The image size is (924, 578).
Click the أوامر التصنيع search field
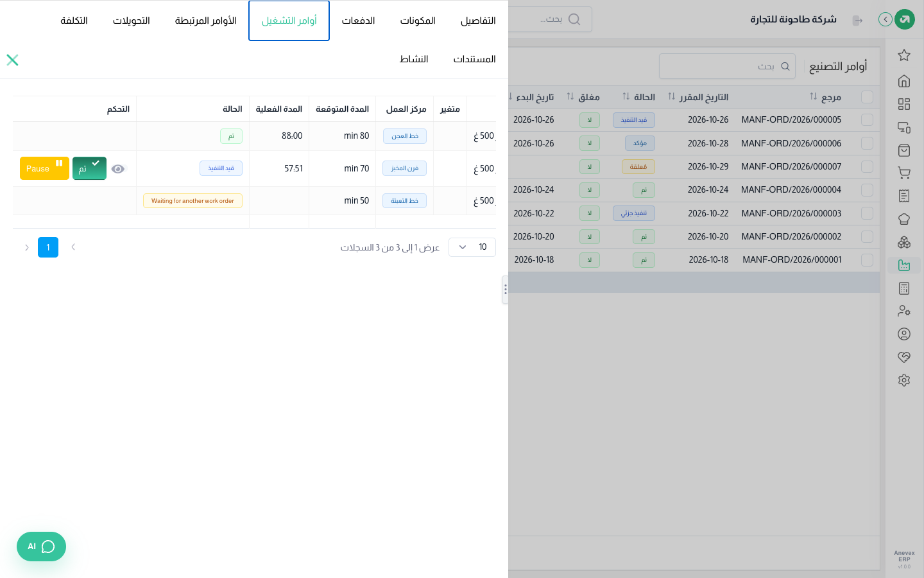pyautogui.click(x=727, y=66)
